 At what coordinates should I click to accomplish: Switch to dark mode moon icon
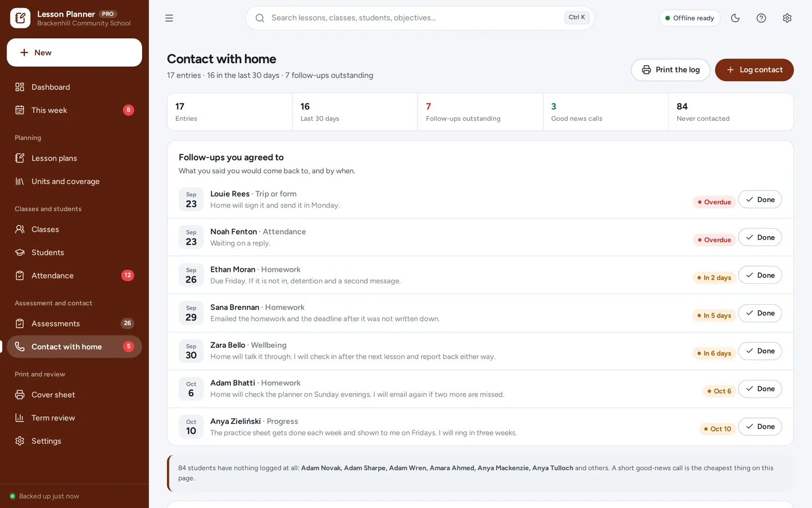(x=735, y=18)
